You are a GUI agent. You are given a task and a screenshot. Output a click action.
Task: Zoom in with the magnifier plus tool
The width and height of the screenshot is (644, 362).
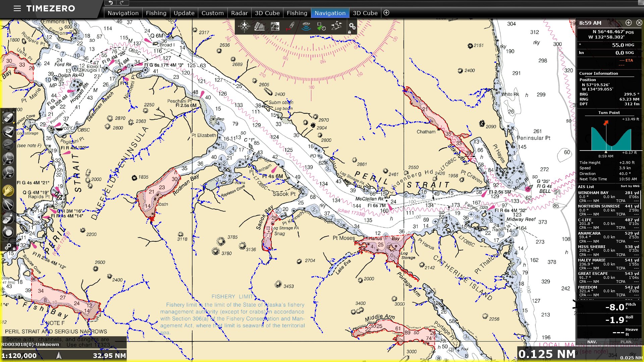pos(8,158)
